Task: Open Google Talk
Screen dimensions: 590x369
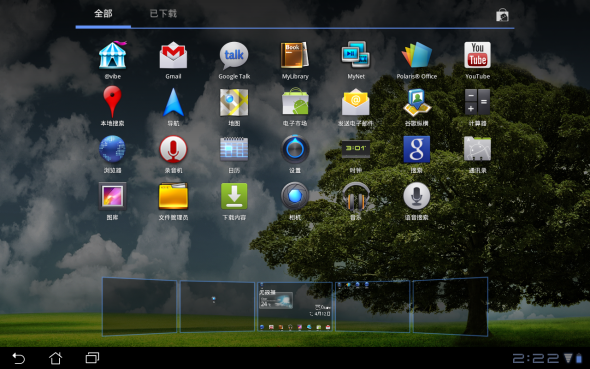Action: tap(234, 55)
